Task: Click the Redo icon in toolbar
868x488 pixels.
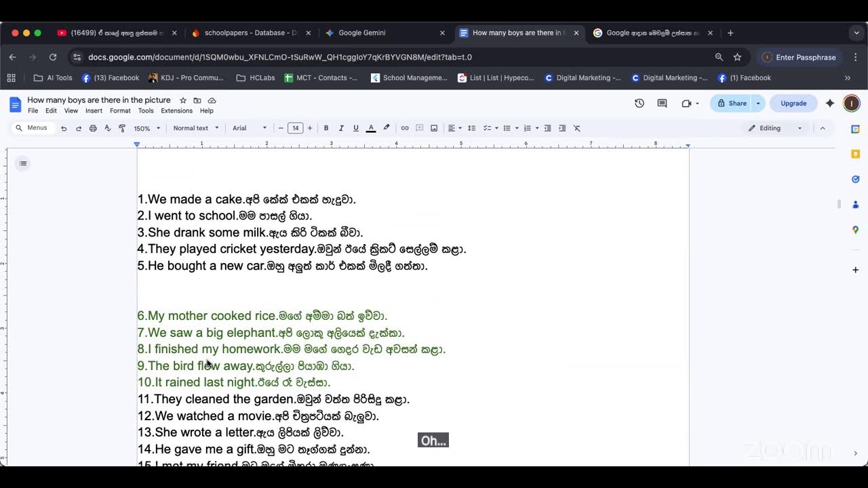Action: click(79, 128)
